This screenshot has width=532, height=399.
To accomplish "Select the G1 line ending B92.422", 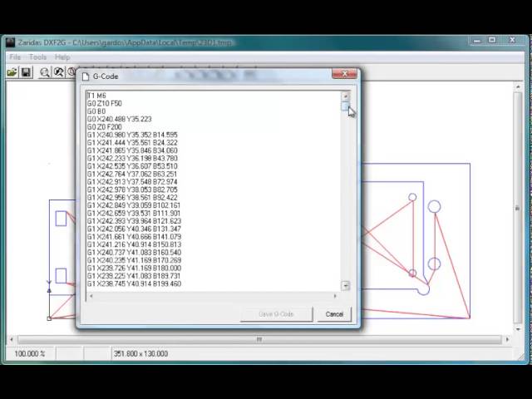I will (132, 198).
